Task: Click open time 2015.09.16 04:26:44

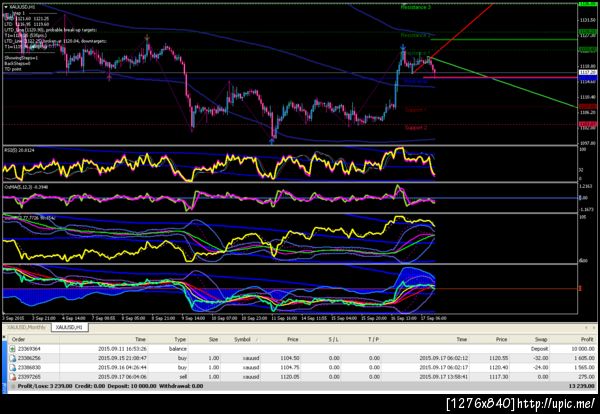Action: [122, 367]
